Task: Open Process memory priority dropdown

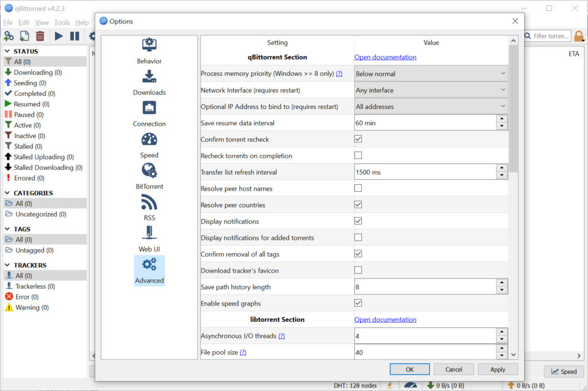Action: [431, 74]
